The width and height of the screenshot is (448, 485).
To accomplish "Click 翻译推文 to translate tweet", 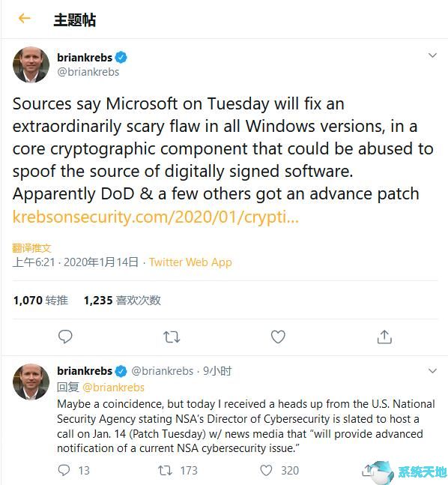I will [31, 248].
